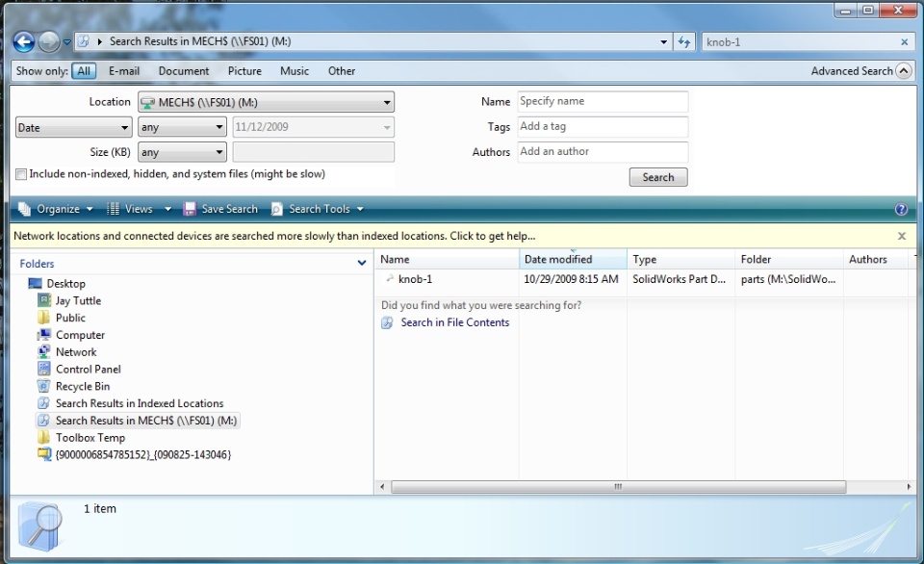Sort by Date modified column header
924x564 pixels.
(x=573, y=259)
